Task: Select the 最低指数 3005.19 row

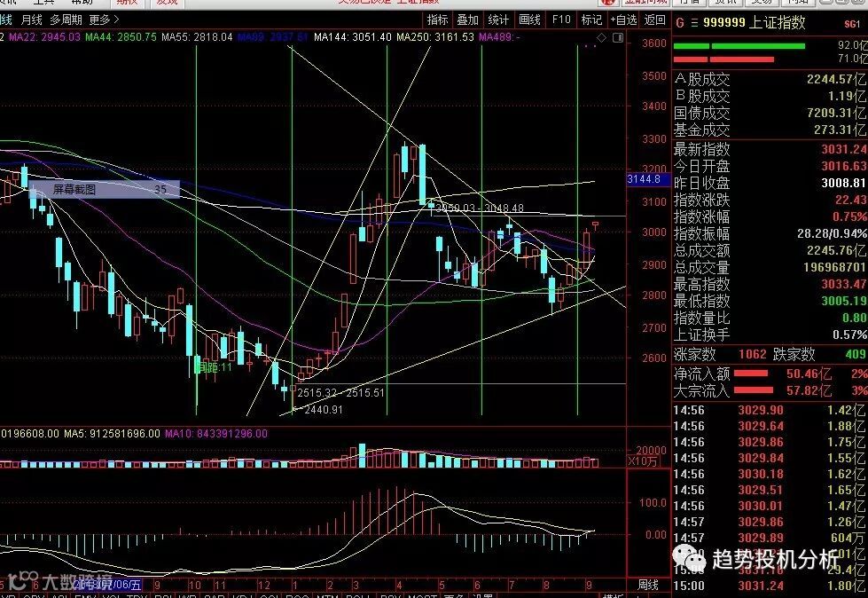Action: coord(770,301)
